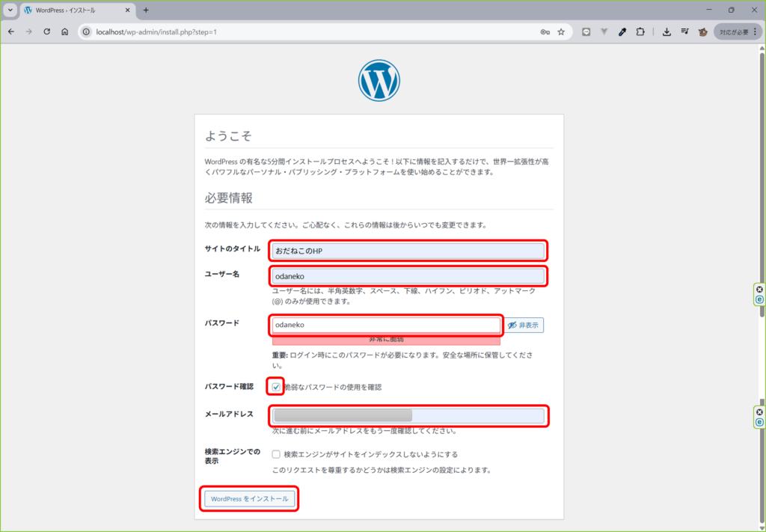The image size is (766, 532).
Task: Open a new browser tab
Action: (x=146, y=10)
